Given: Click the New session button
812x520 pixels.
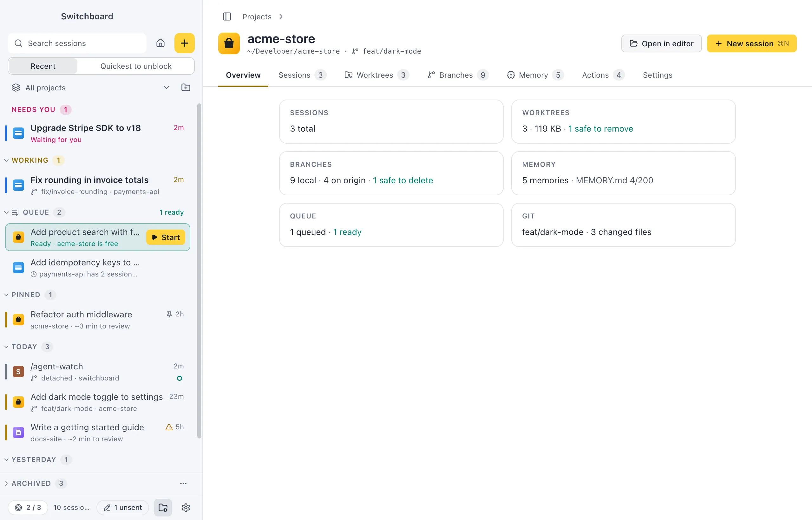Looking at the screenshot, I should tap(751, 43).
